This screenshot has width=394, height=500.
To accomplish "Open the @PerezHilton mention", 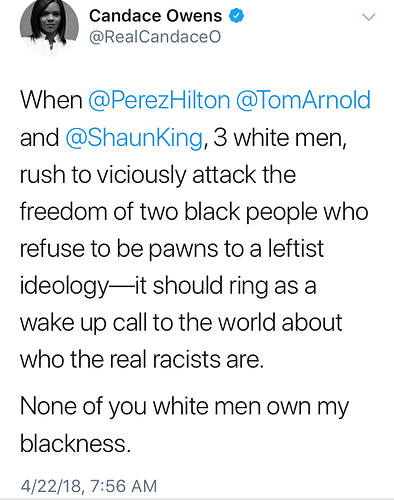I will [x=159, y=100].
